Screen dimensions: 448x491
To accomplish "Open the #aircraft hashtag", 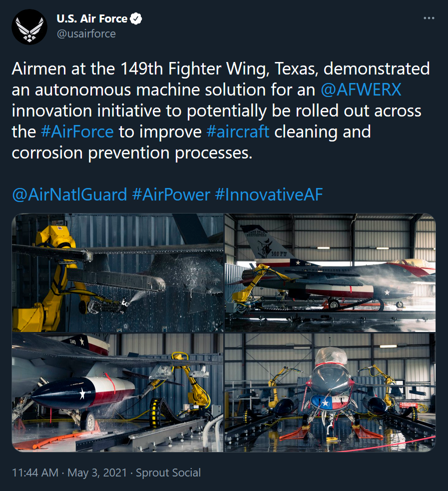I will [238, 132].
